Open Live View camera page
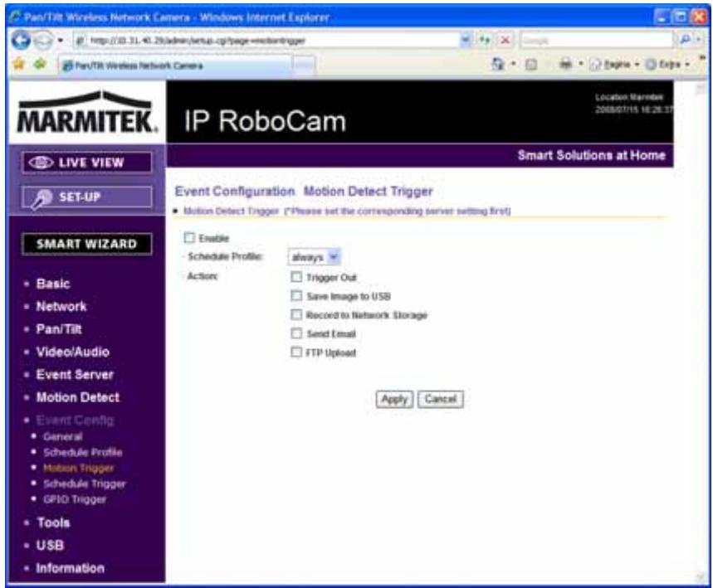The image size is (713, 588). pos(87,163)
